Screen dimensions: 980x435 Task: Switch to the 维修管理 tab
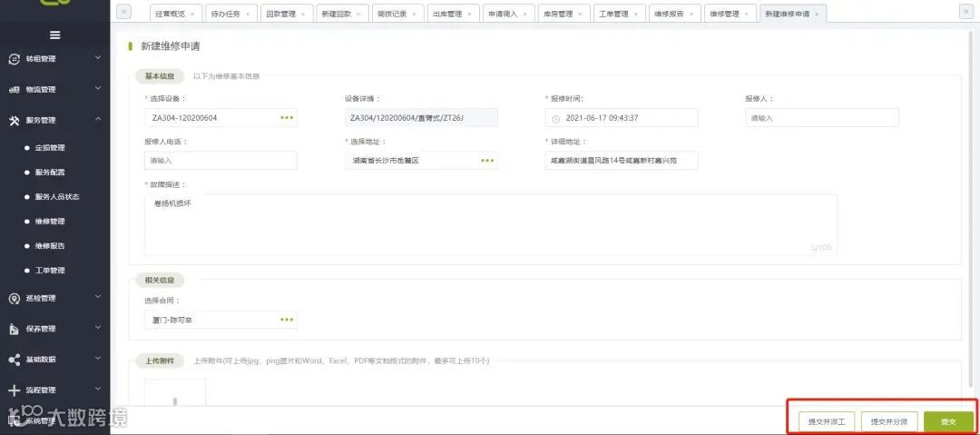coord(730,13)
